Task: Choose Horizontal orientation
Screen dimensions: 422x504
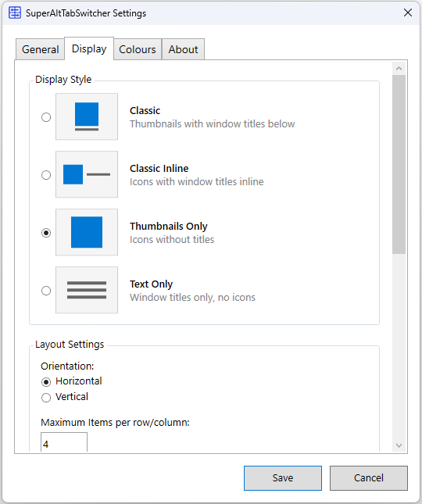Action: 71,381
